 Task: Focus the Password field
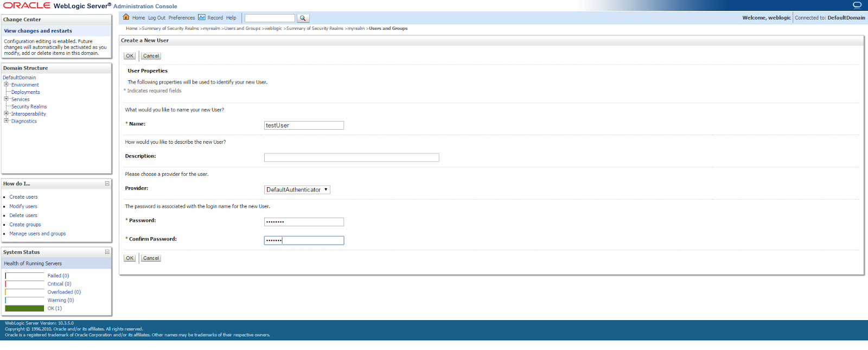point(304,222)
